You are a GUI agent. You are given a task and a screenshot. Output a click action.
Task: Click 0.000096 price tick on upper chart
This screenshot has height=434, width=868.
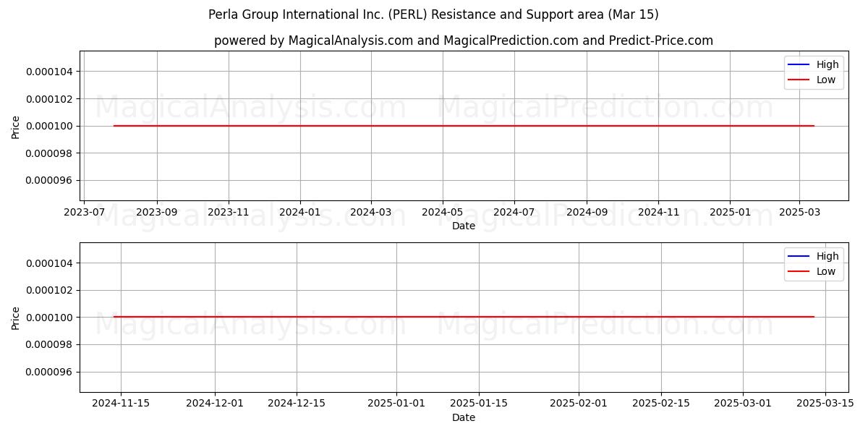point(50,181)
